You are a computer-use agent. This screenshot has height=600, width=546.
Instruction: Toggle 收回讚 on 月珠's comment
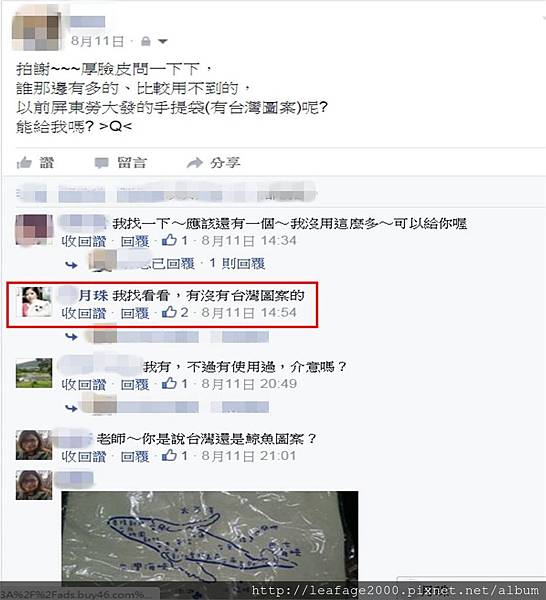pyautogui.click(x=84, y=313)
